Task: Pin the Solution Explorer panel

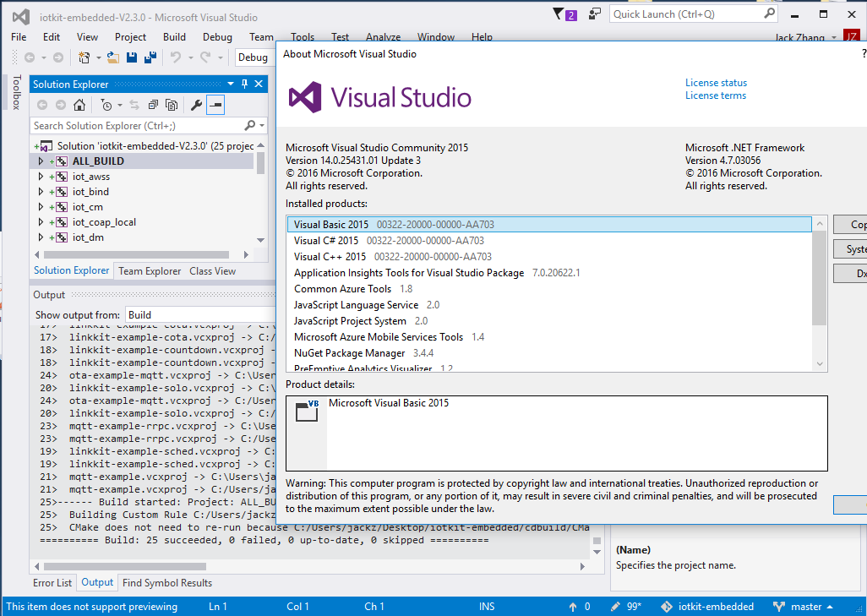Action: click(244, 84)
